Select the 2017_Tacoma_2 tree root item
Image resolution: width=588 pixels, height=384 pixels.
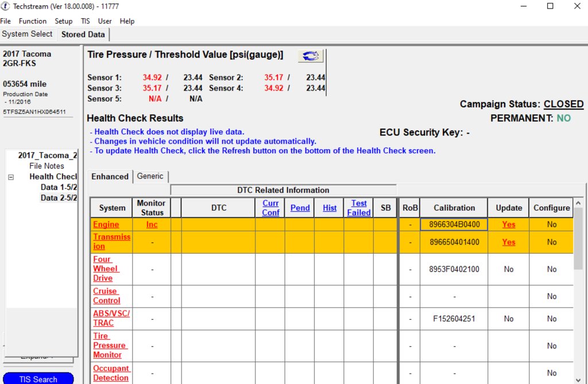pos(48,155)
